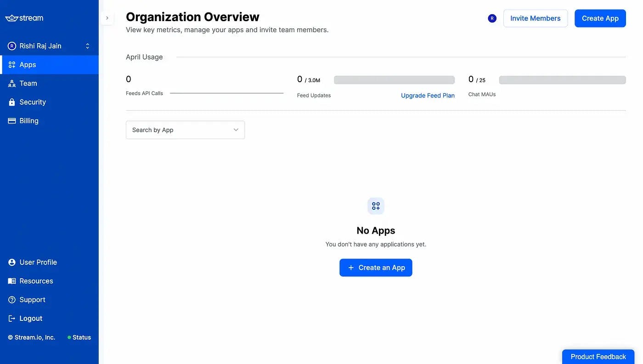Click the Chat MAUs usage progress bar

click(562, 80)
